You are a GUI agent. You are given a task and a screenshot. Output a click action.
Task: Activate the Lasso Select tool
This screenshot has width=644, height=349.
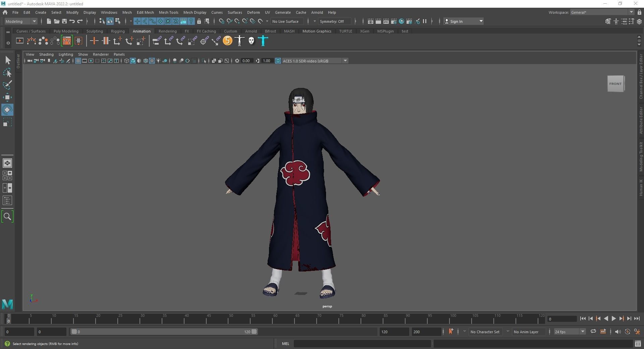click(7, 72)
